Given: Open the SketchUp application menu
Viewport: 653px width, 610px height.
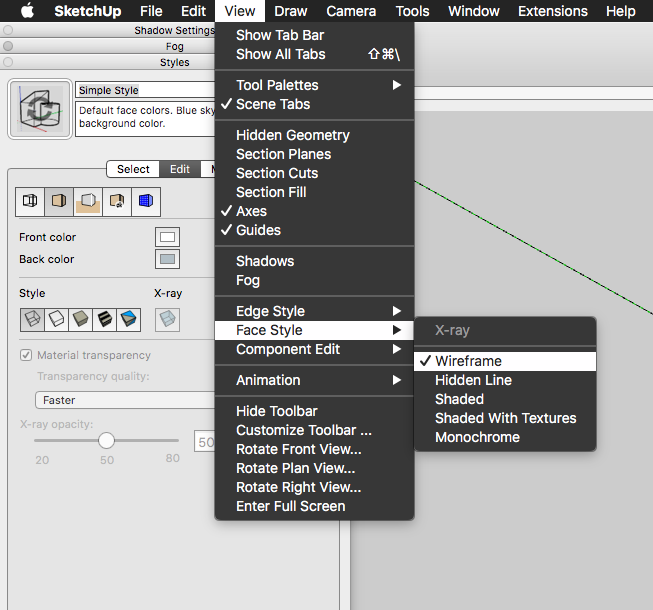Looking at the screenshot, I should 88,11.
